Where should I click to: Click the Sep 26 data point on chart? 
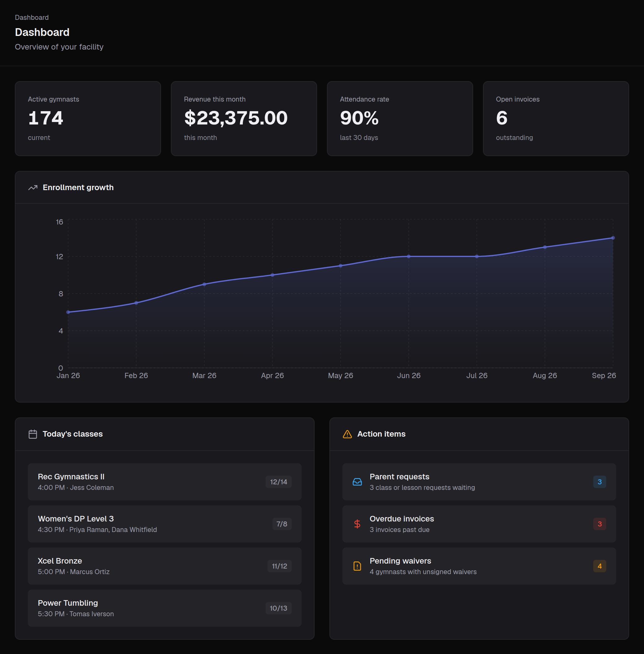coord(613,238)
